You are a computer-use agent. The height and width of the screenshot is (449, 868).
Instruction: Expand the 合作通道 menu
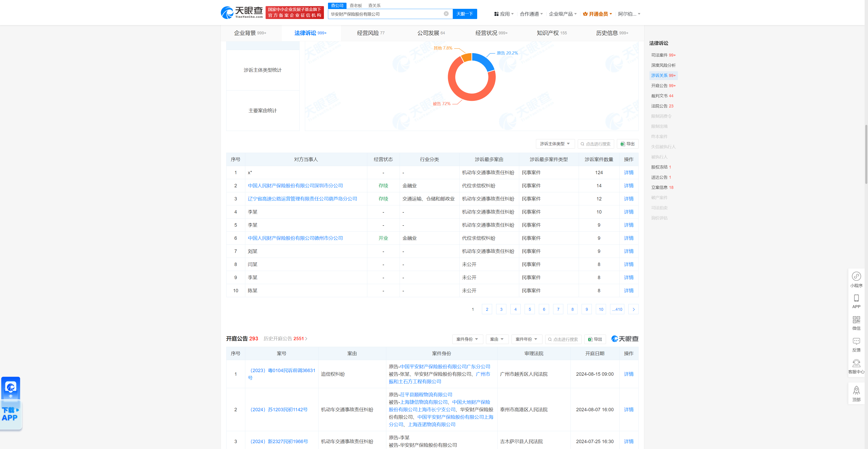[x=531, y=14]
